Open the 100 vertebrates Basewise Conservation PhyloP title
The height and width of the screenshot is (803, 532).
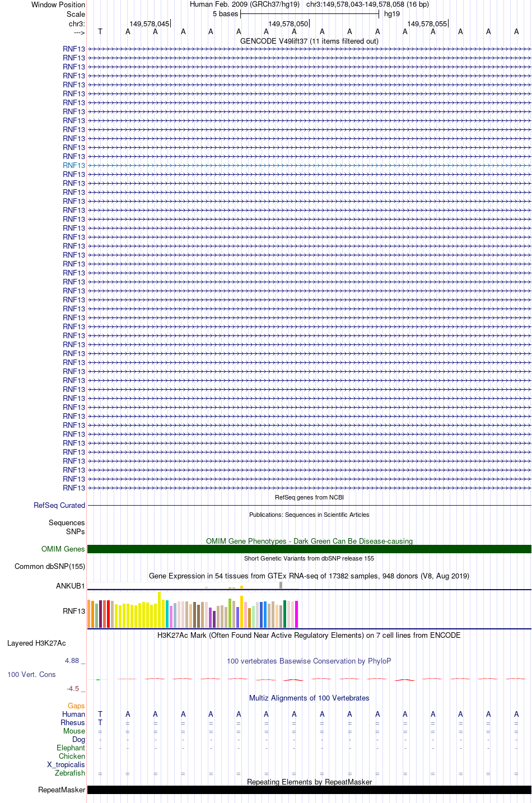click(309, 661)
